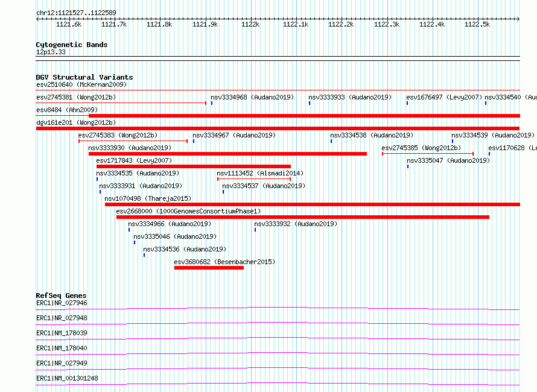Click the blue nsv3333932 insertion marker

(x=255, y=230)
